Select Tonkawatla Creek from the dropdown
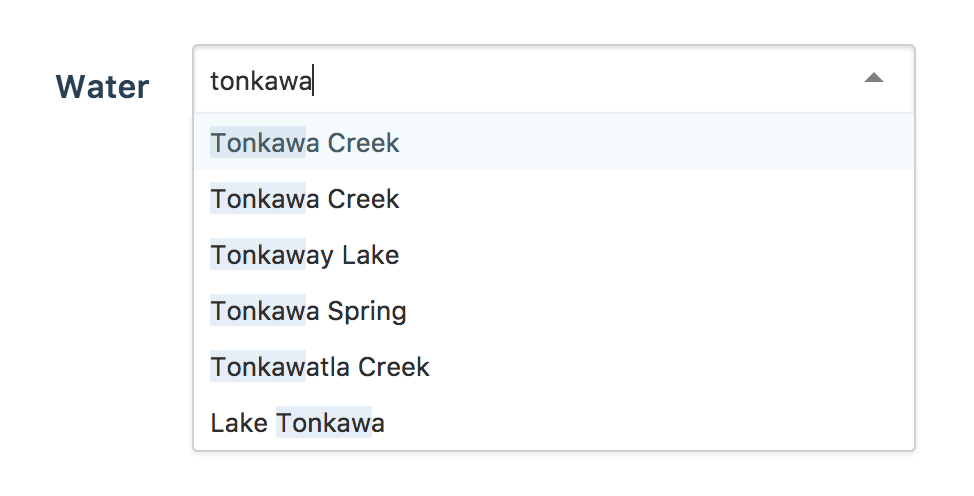This screenshot has width=974, height=496. tap(320, 367)
